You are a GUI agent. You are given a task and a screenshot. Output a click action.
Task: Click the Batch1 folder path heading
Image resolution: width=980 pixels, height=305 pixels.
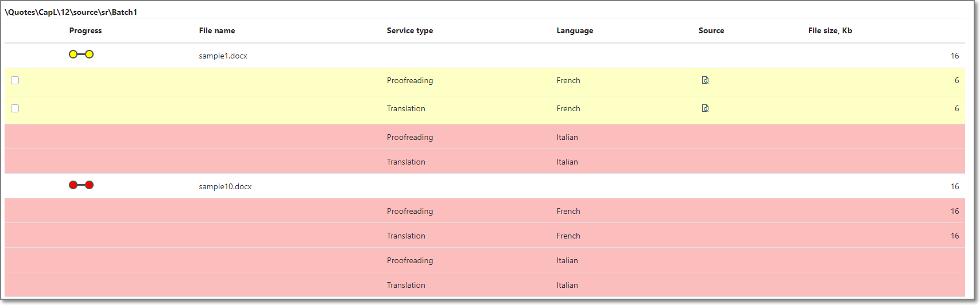click(71, 12)
